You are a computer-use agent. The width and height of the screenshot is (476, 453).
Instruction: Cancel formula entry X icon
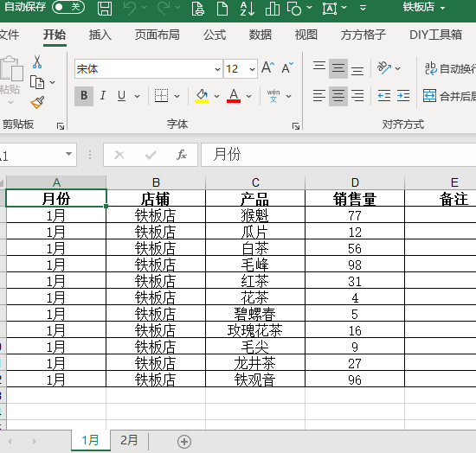119,155
